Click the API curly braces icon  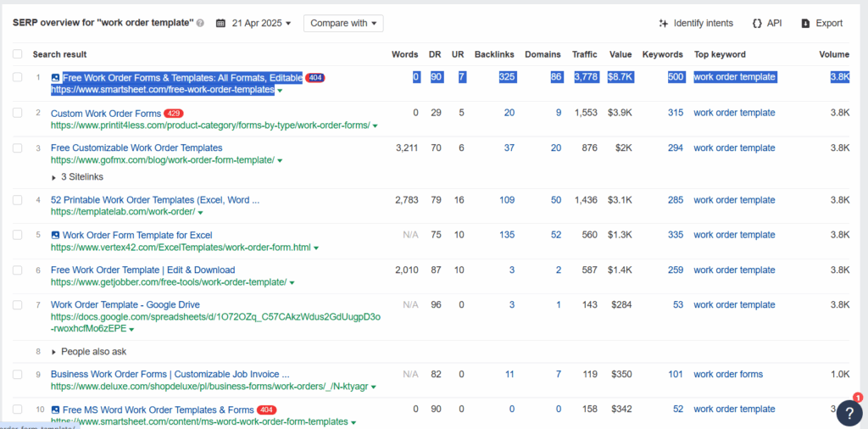(757, 23)
